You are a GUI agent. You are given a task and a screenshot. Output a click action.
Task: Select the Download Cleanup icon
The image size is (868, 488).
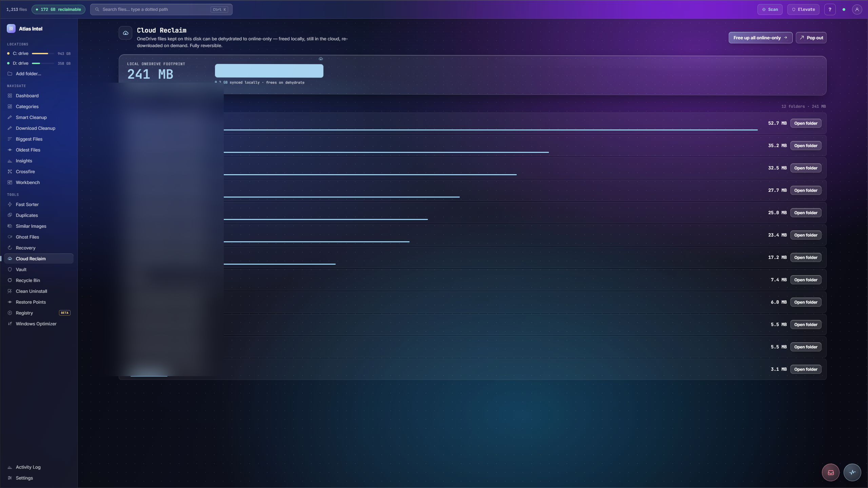[x=10, y=128]
